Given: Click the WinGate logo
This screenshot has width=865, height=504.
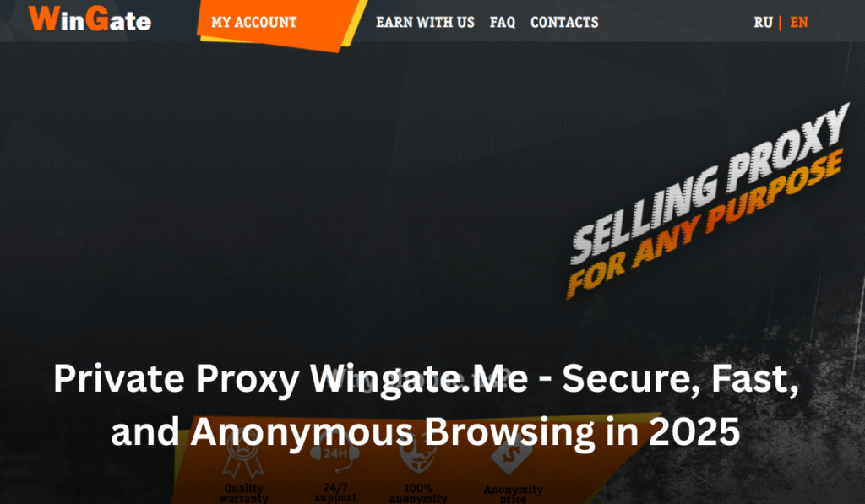Looking at the screenshot, I should [90, 19].
